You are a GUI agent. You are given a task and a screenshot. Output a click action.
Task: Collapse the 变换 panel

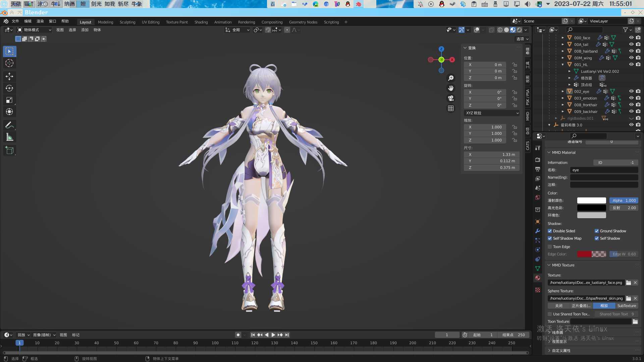coord(465,48)
